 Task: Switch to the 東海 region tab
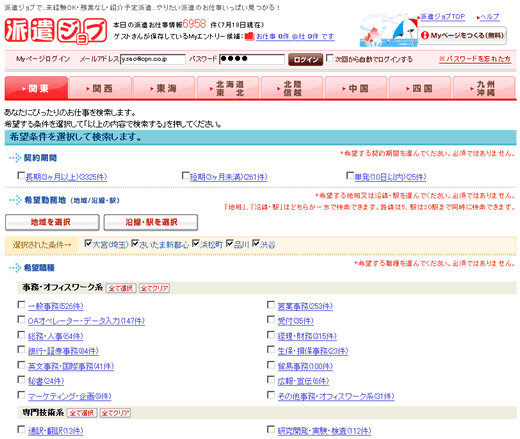164,88
